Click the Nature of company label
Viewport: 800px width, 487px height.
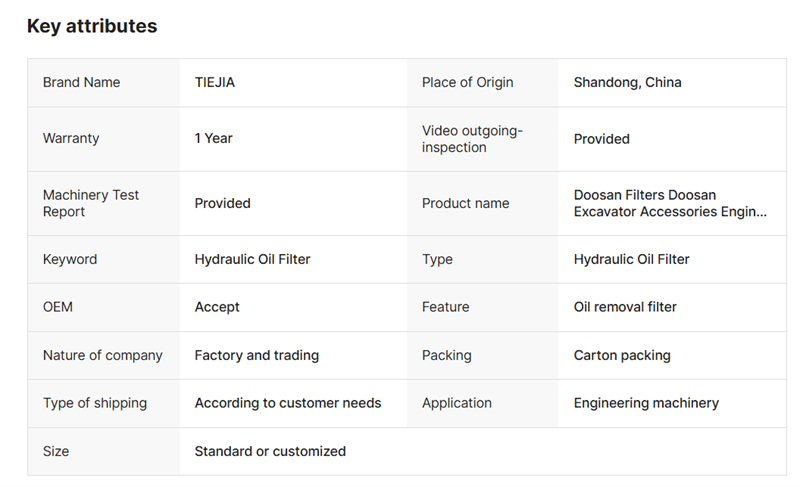pyautogui.click(x=103, y=355)
